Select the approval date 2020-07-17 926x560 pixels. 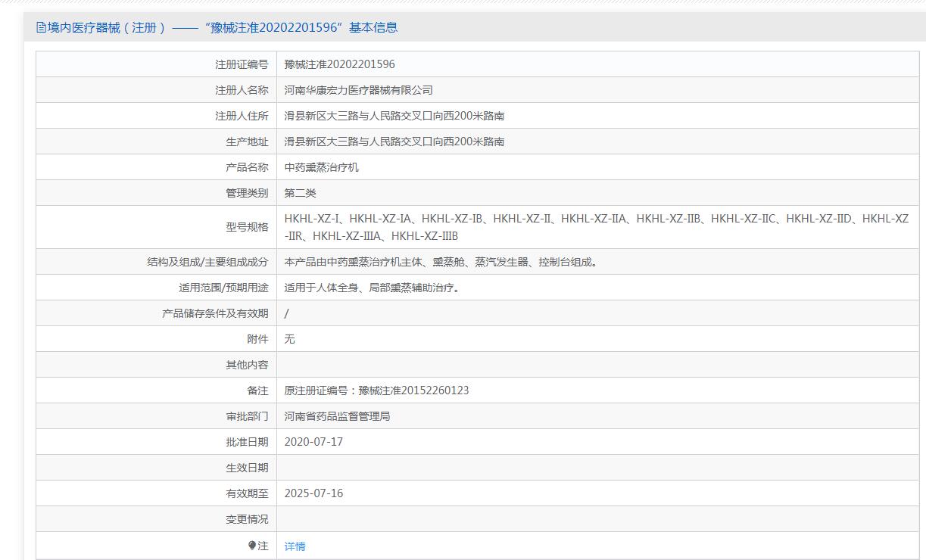point(313,442)
